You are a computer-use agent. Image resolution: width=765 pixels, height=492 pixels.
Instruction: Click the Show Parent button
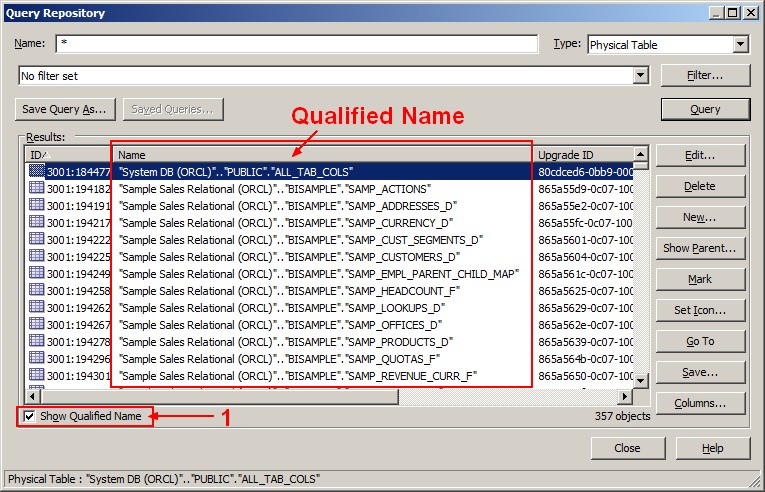click(x=699, y=248)
